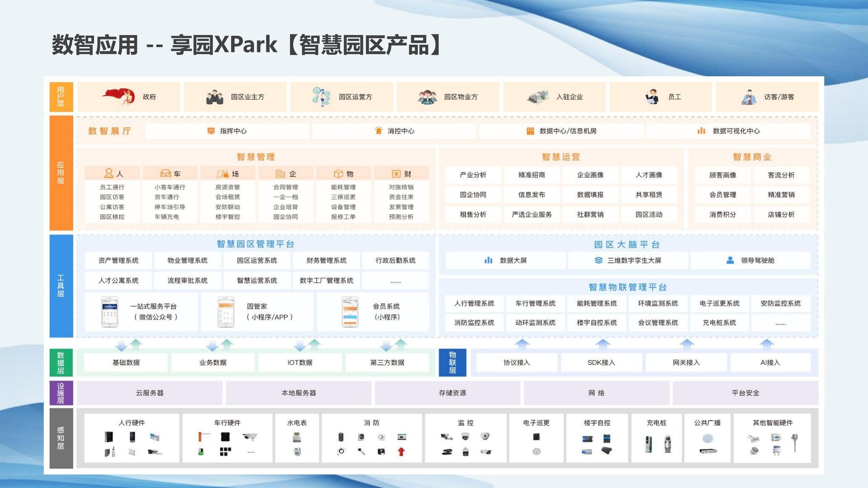Click the 协议接入 box
868x488 pixels.
pos(517,362)
